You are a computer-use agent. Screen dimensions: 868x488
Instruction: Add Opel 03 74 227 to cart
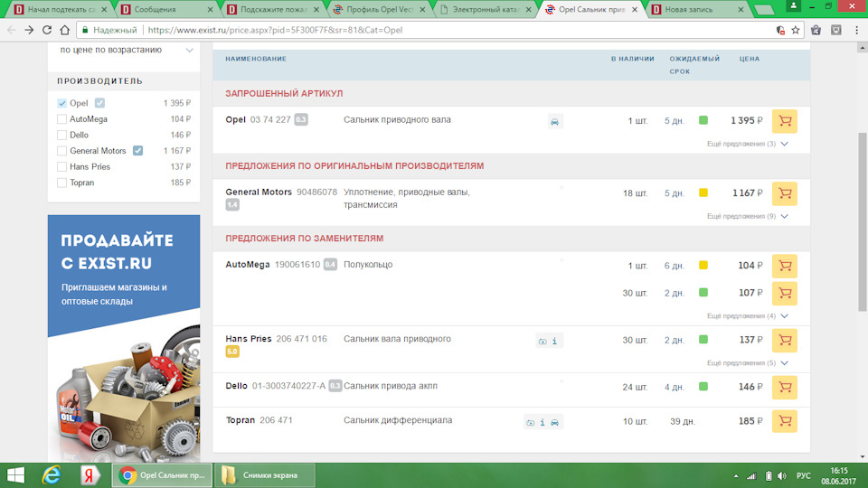785,121
